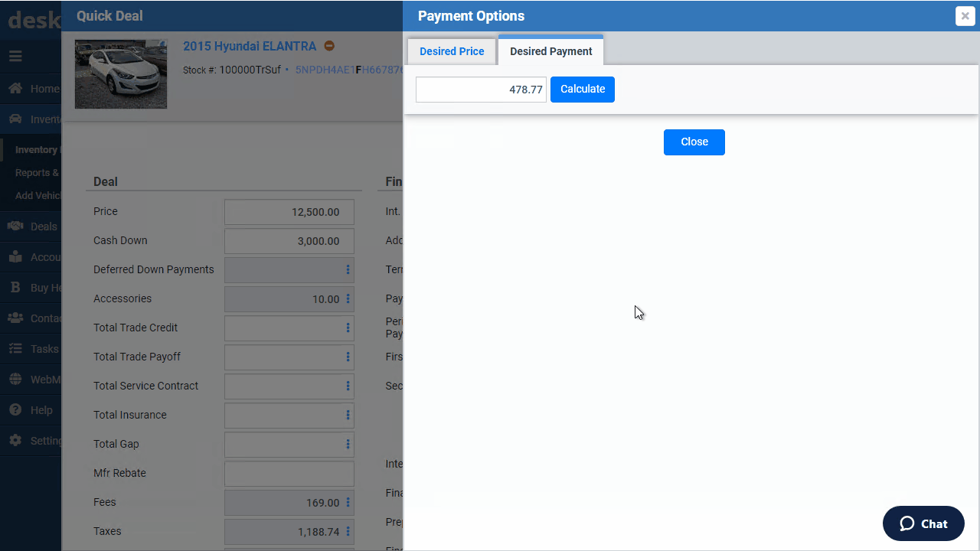
Task: Close the calculation with the Close button
Action: tap(694, 142)
